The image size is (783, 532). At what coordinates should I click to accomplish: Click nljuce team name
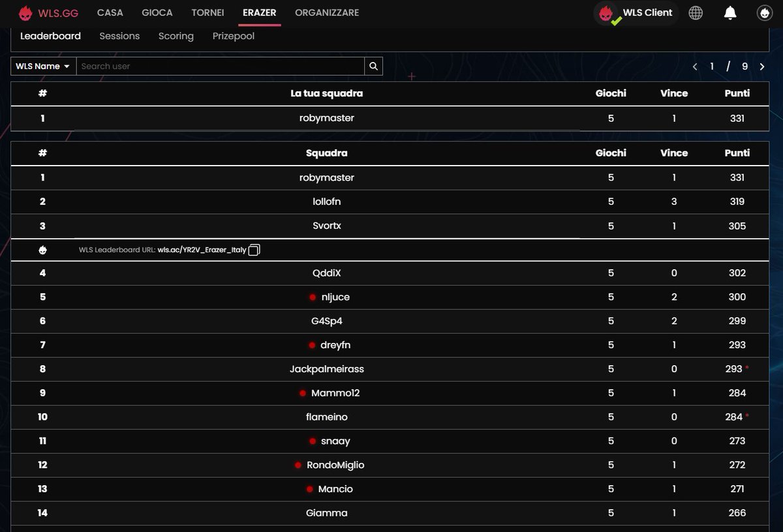pos(336,297)
